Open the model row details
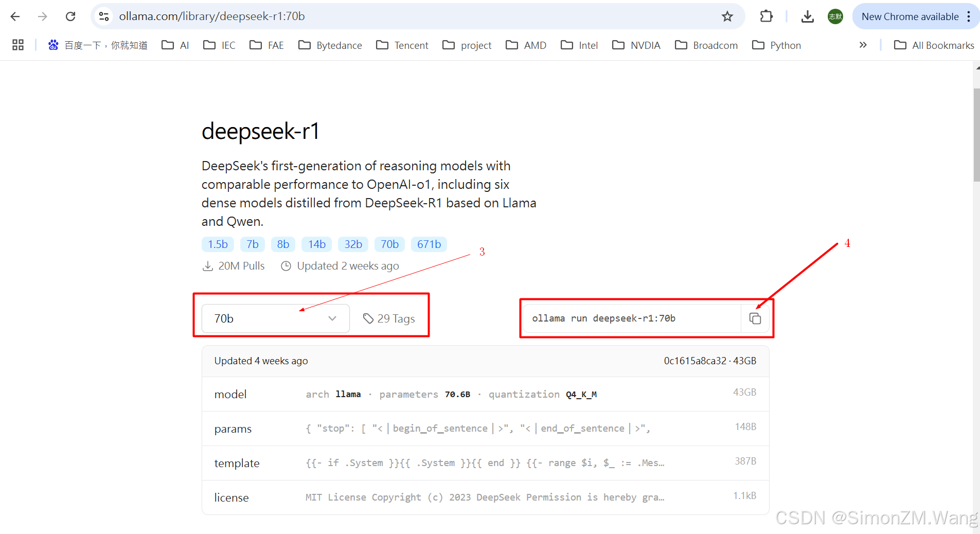980x534 pixels. (x=486, y=394)
